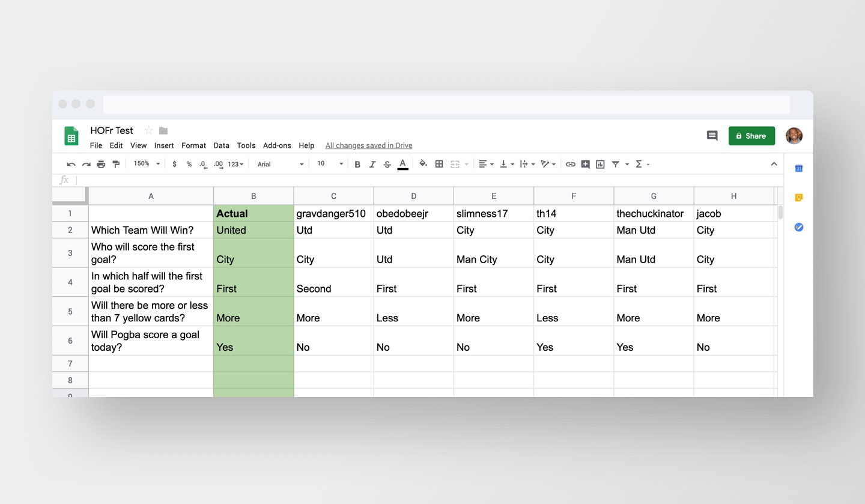Open the 150% zoom dropdown
The height and width of the screenshot is (504, 865).
pyautogui.click(x=147, y=164)
